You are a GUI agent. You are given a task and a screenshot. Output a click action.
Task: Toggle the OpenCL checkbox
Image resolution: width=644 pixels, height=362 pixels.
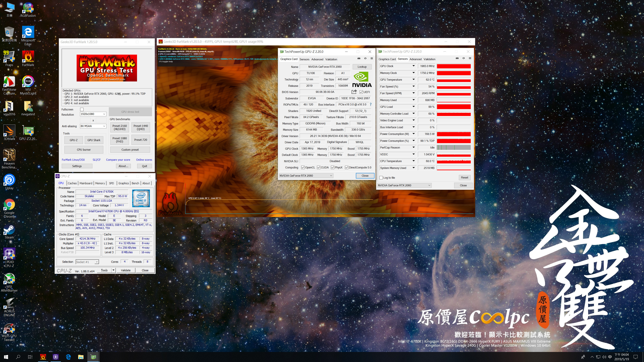pos(303,167)
